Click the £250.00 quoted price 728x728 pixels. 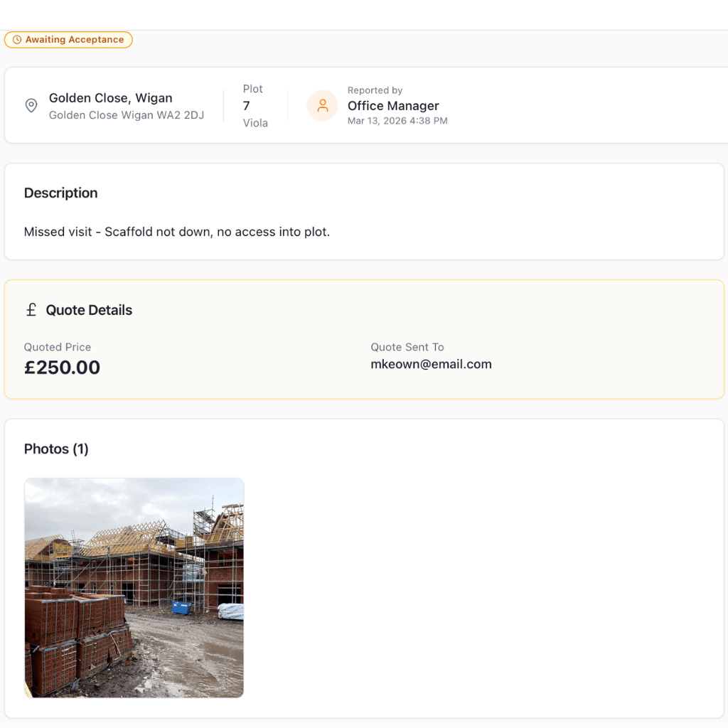pos(63,368)
